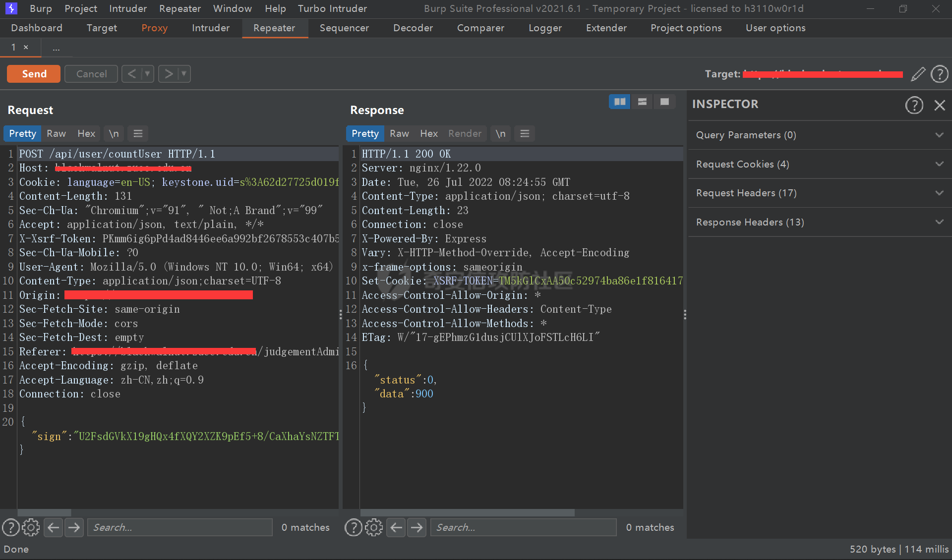Click the edit target pencil icon

click(918, 74)
